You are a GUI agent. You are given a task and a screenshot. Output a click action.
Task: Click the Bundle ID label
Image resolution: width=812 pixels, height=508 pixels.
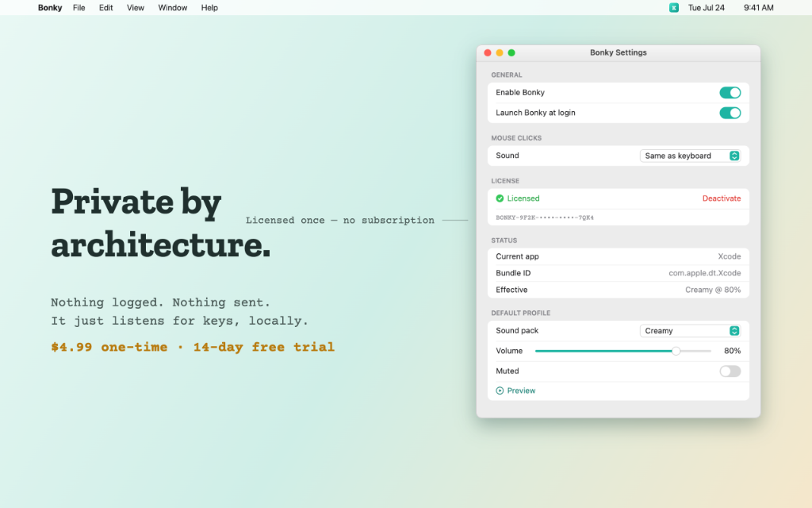(513, 273)
